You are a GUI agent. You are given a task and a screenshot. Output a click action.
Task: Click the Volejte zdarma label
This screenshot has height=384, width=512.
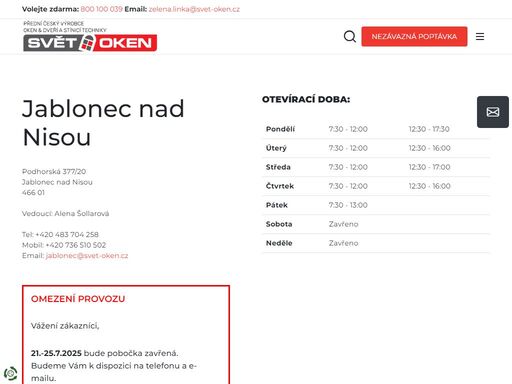click(x=50, y=9)
